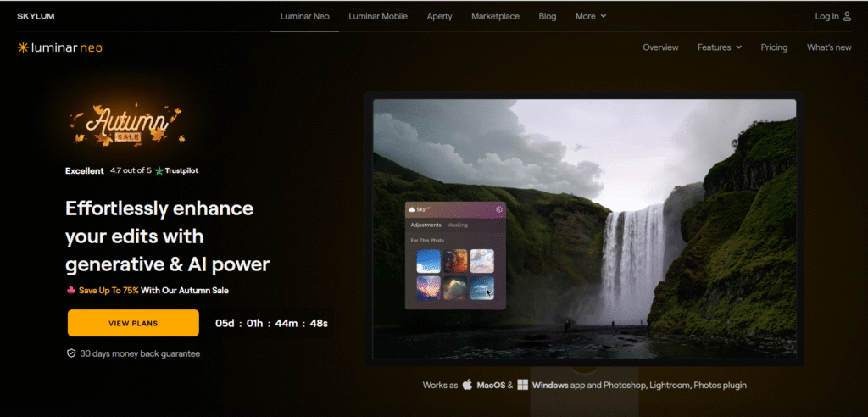Click the Apple MacOS icon
The height and width of the screenshot is (417, 868).
pyautogui.click(x=467, y=385)
